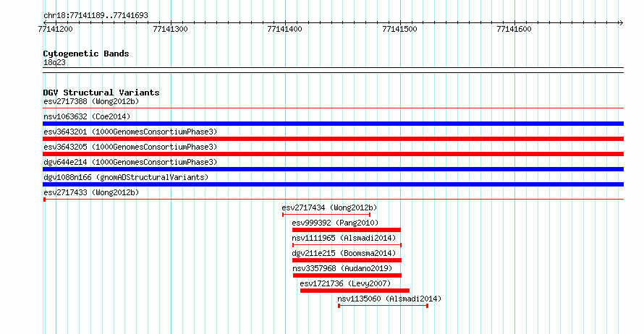Select the red esv3643205 feature bar
The image size is (644, 334).
[x=333, y=154]
